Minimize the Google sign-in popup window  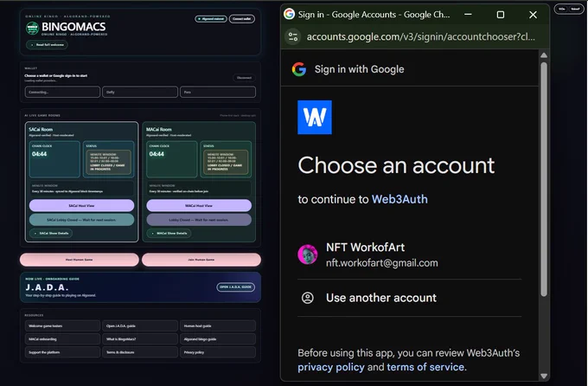coord(468,15)
